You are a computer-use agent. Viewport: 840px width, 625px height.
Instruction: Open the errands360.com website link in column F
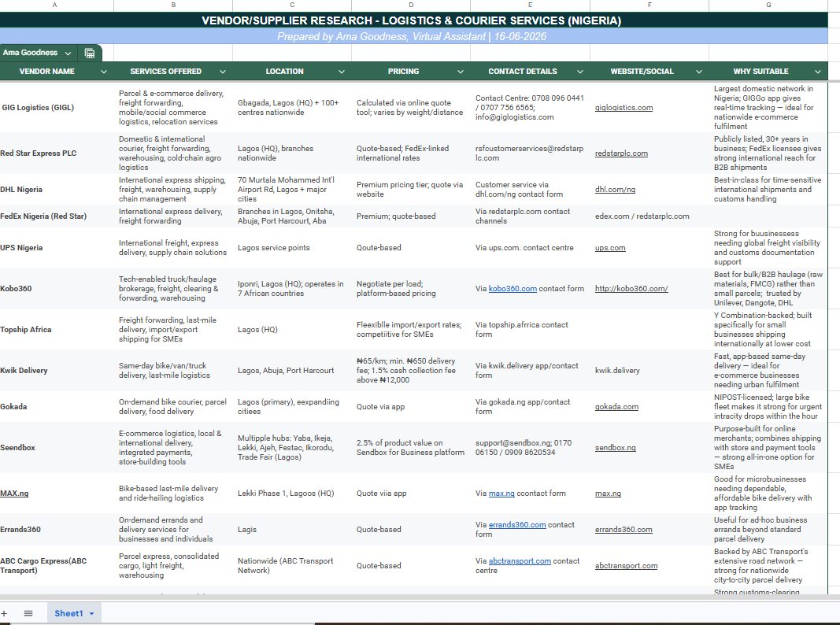624,530
